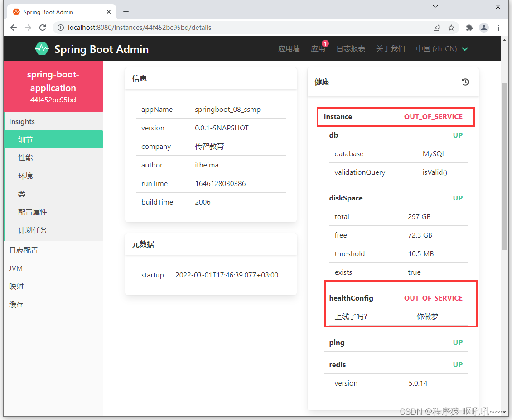This screenshot has height=420, width=512.
Task: Click the 297 GB total value
Action: pyautogui.click(x=419, y=216)
